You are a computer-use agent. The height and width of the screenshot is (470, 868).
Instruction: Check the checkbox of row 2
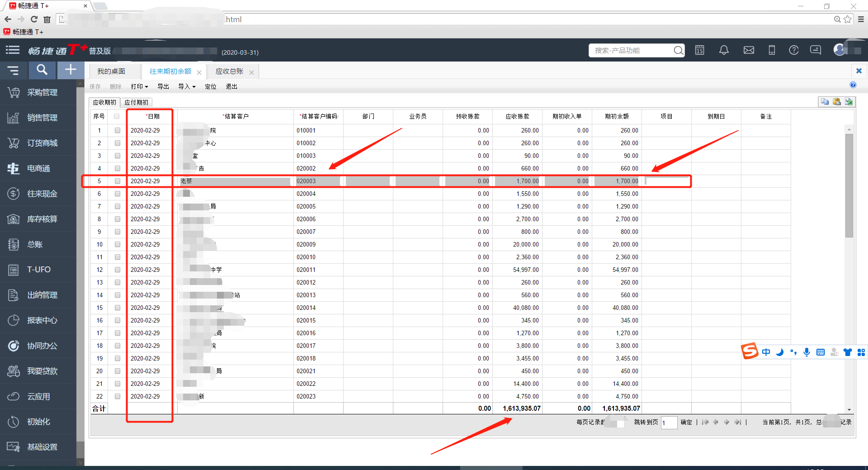pyautogui.click(x=118, y=143)
